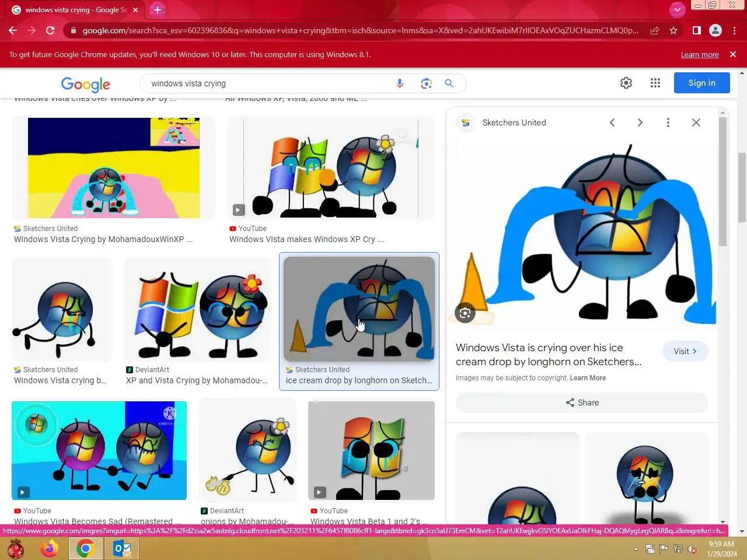
Task: Open the tab search dropdown
Action: pos(677,9)
